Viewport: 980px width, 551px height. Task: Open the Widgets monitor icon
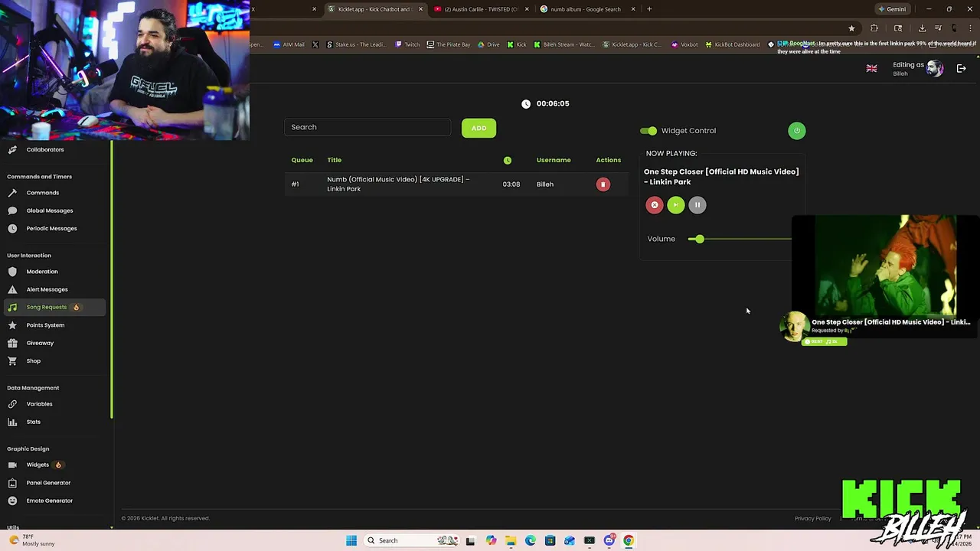12,465
